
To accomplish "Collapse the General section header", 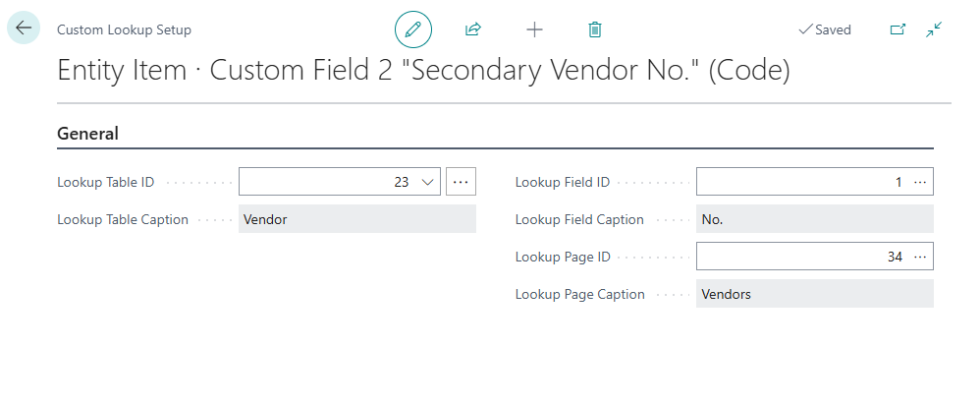I will click(x=88, y=134).
